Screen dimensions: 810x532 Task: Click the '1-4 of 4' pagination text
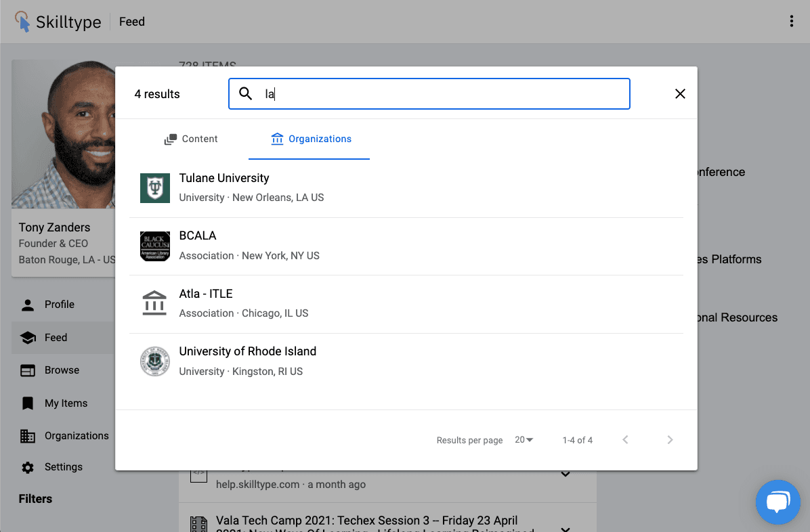(578, 440)
